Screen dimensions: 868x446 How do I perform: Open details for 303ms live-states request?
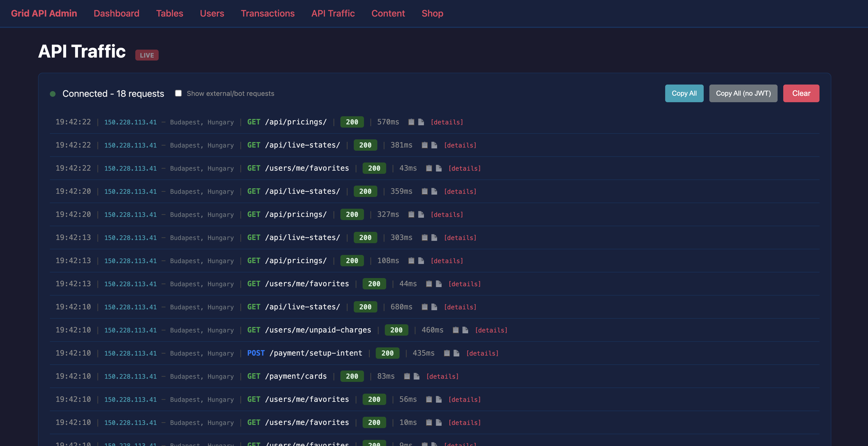(460, 238)
